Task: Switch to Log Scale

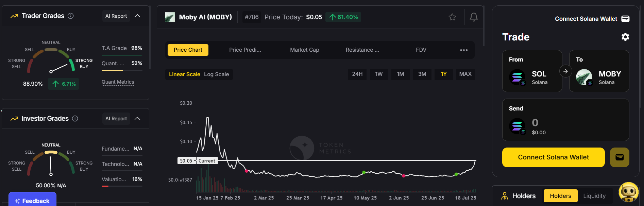Action: click(x=217, y=74)
